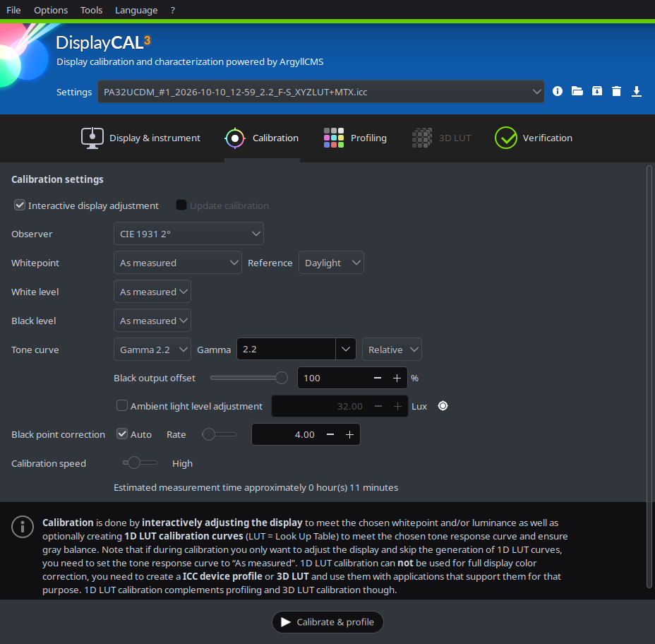This screenshot has height=644, width=655.
Task: Click the High calibration speed label
Action: click(182, 463)
